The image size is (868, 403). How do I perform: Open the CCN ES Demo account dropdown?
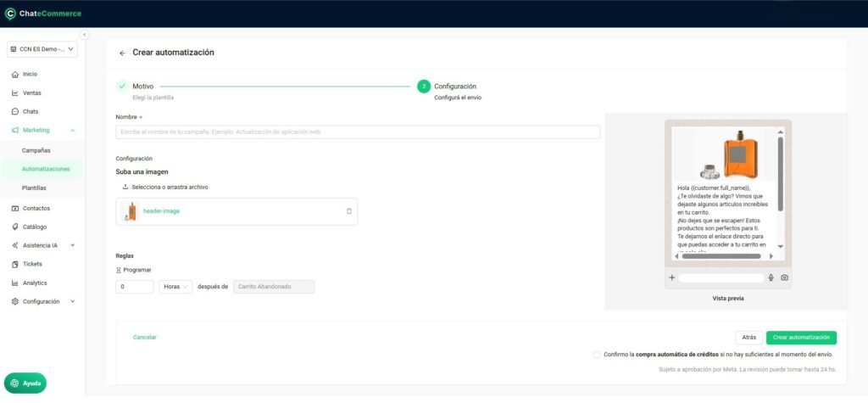[x=42, y=48]
